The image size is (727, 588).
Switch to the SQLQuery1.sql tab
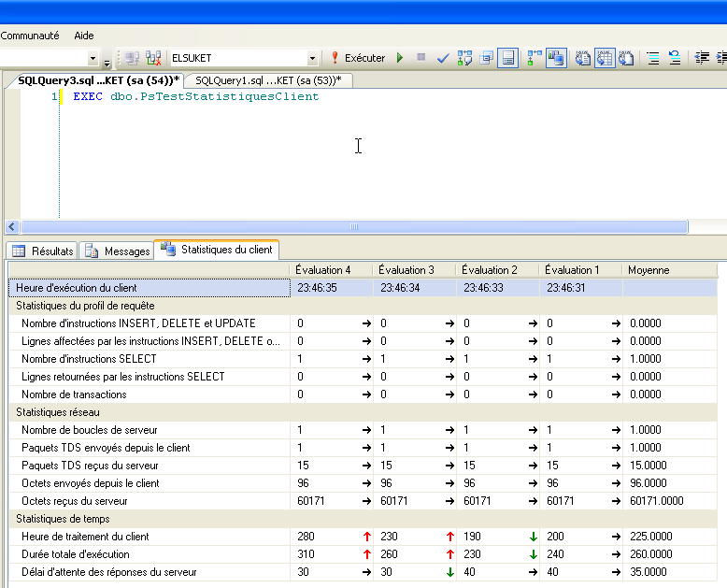[268, 80]
